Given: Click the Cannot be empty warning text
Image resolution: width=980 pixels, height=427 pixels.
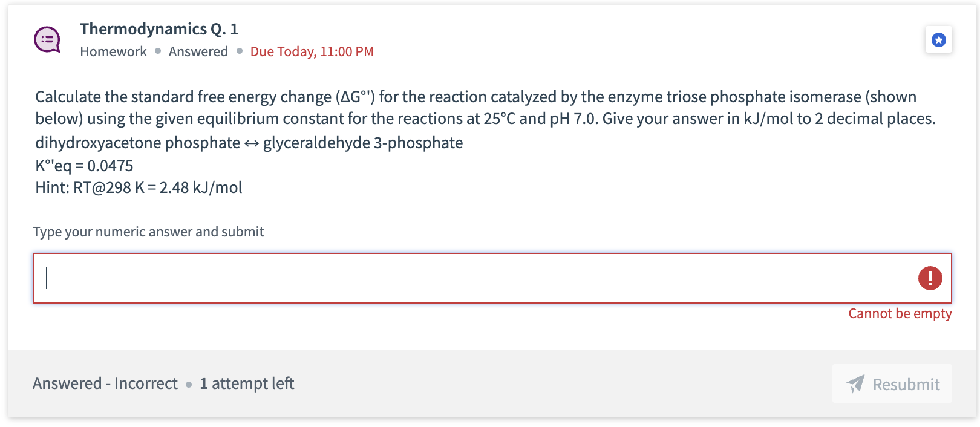Looking at the screenshot, I should click(900, 313).
